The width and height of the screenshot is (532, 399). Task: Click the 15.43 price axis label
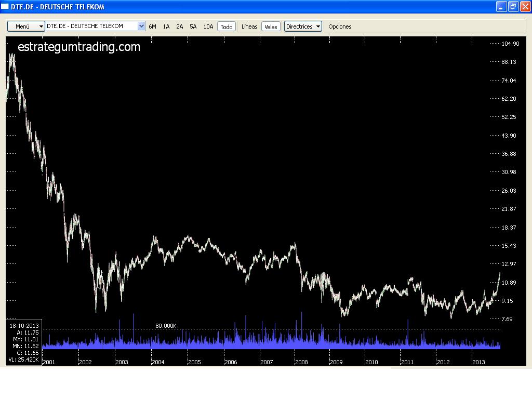(x=509, y=246)
